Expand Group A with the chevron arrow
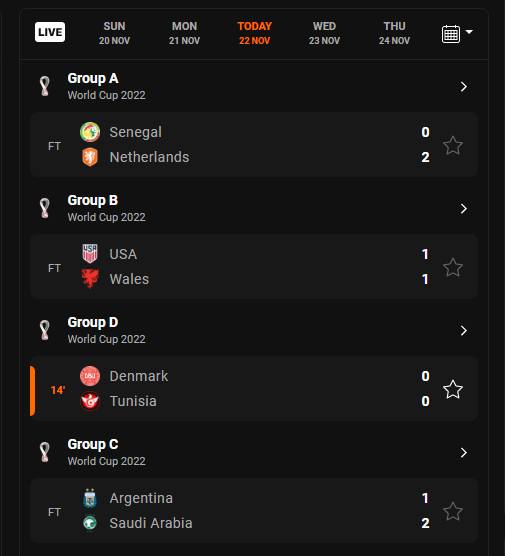505x556 pixels. coord(464,87)
